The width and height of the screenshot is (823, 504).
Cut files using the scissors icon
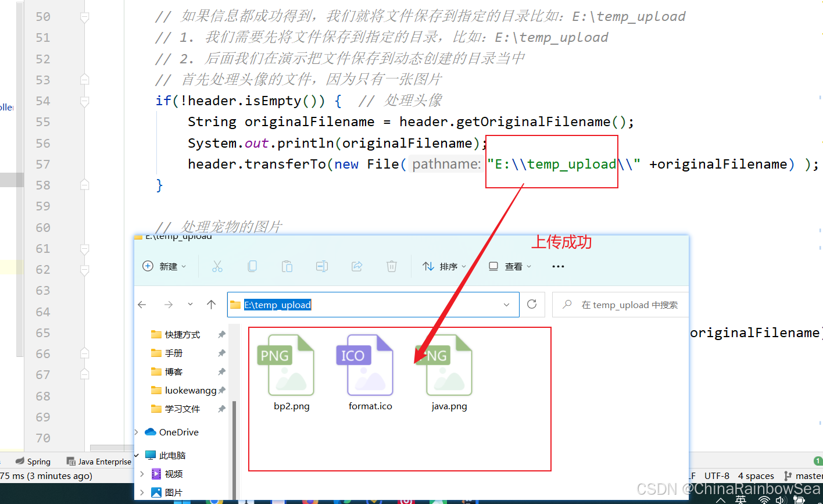coord(217,266)
